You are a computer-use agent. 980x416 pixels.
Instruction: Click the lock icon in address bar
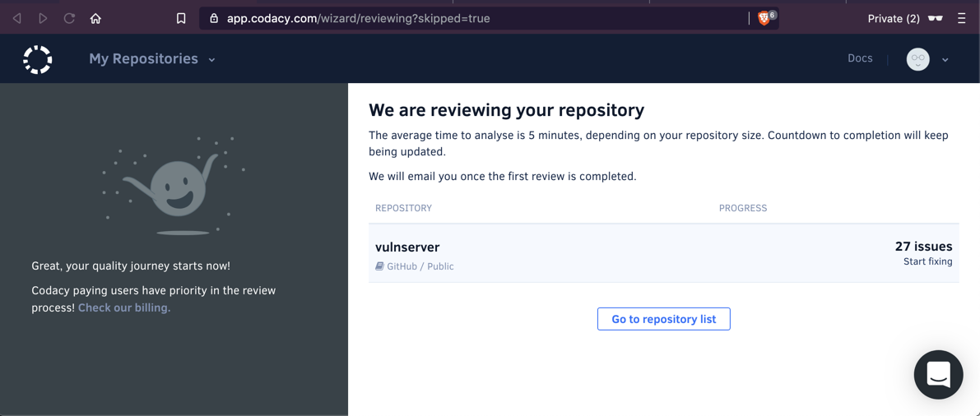coord(215,19)
